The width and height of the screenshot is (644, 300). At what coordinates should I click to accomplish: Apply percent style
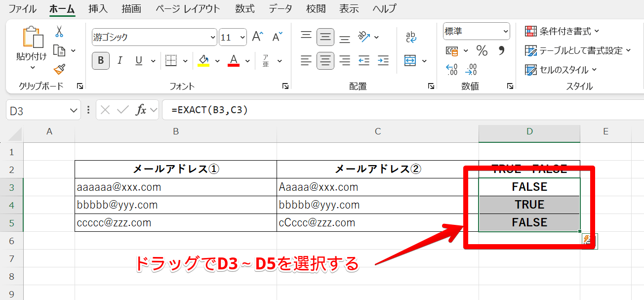[482, 50]
